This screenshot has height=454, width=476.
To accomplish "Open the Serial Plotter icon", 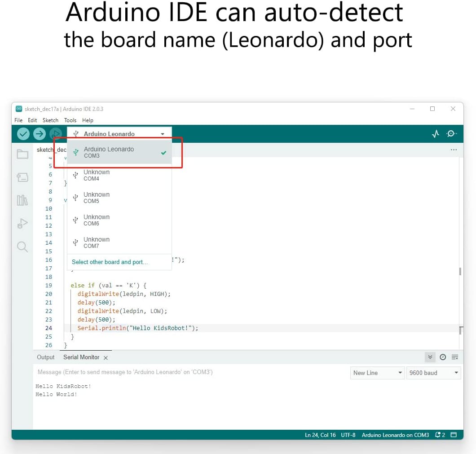I will coord(436,134).
